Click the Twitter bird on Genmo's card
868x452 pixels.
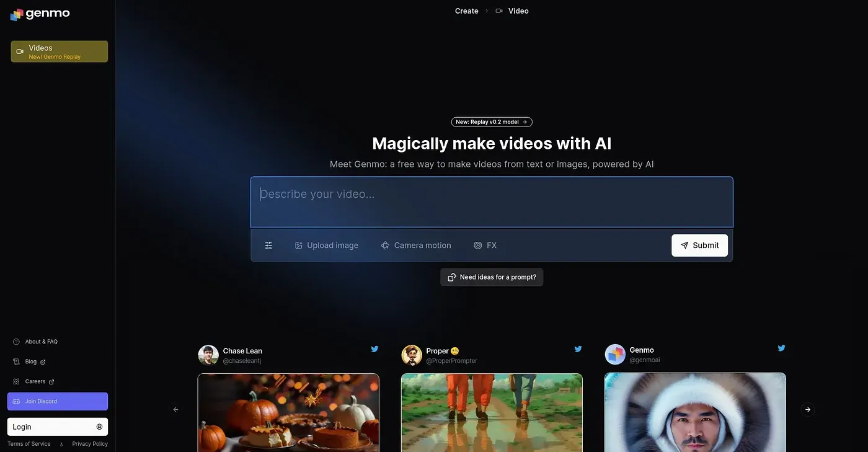tap(781, 348)
